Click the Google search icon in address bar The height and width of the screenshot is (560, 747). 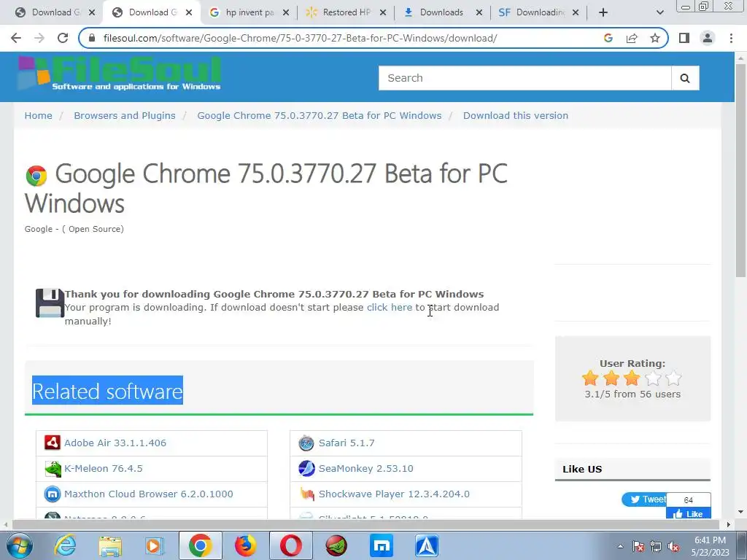608,38
